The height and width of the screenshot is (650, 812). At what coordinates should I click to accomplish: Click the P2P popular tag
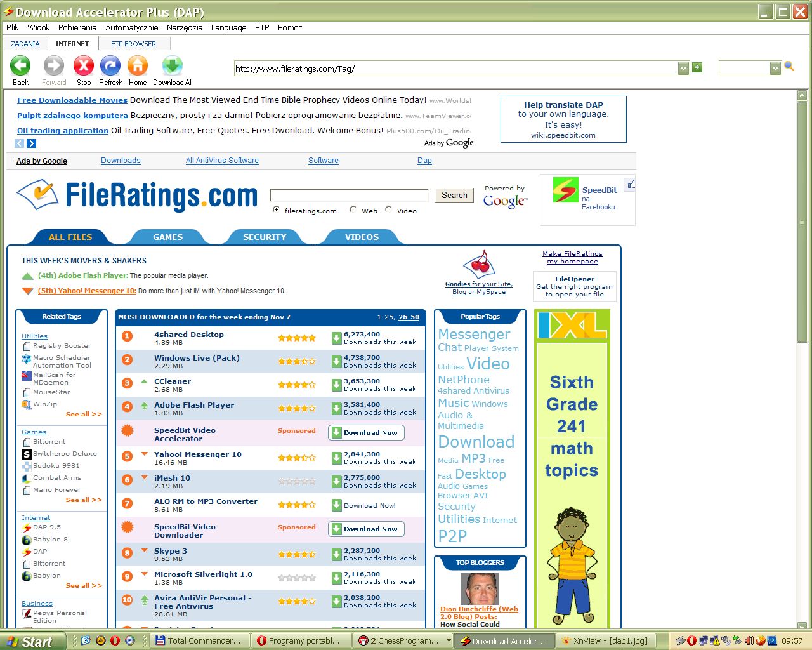point(452,536)
